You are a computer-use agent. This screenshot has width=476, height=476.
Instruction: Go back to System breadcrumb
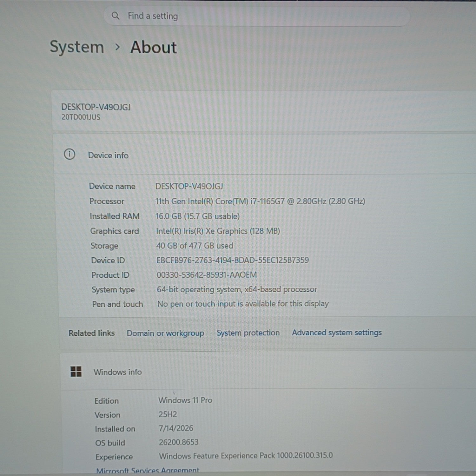pos(77,47)
